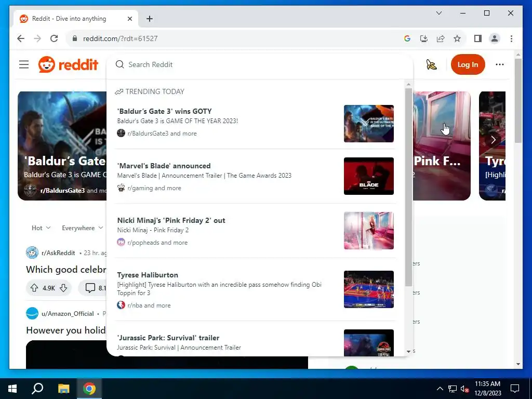Downvote the AskReddit post
532x399 pixels.
[x=63, y=288]
